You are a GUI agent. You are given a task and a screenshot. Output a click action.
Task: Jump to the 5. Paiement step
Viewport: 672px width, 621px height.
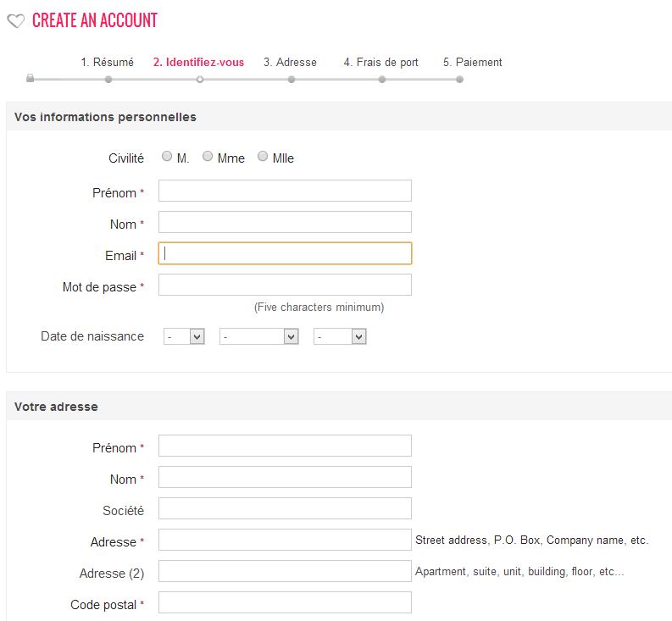point(472,62)
